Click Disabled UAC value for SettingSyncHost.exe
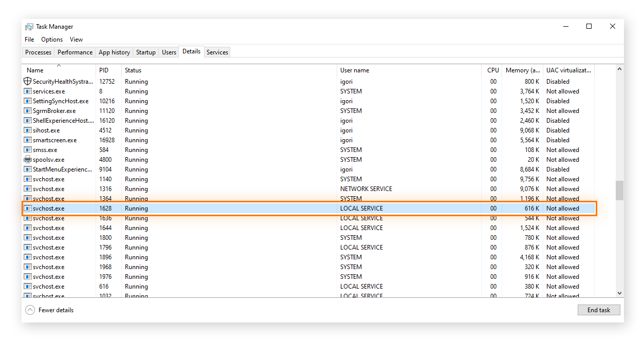 click(558, 101)
